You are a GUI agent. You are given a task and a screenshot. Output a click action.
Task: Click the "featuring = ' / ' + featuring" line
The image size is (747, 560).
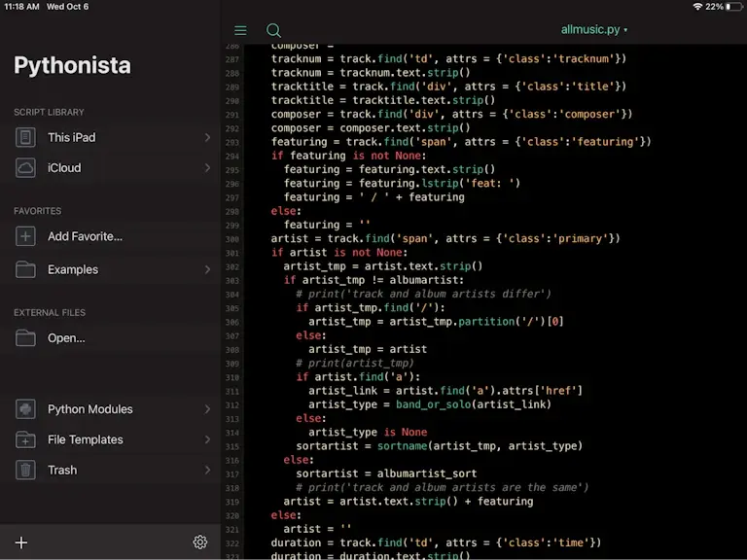tap(373, 197)
